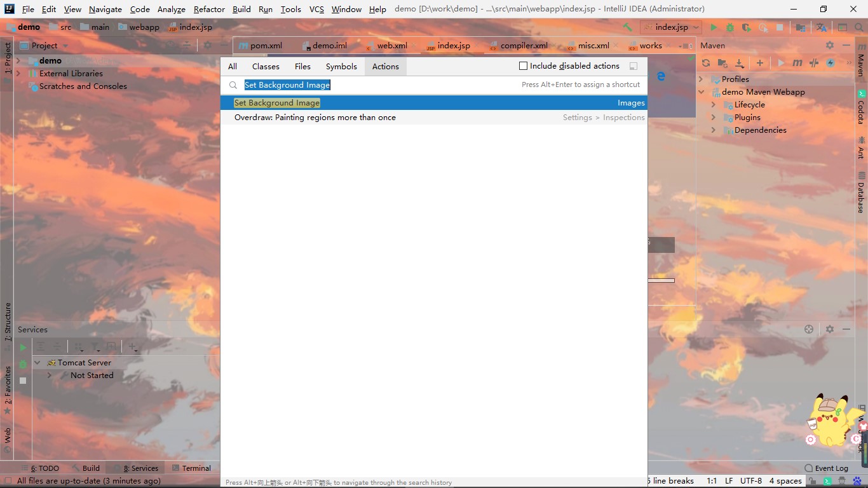This screenshot has width=868, height=488.
Task: Expand Profiles in Maven panel
Action: click(702, 79)
